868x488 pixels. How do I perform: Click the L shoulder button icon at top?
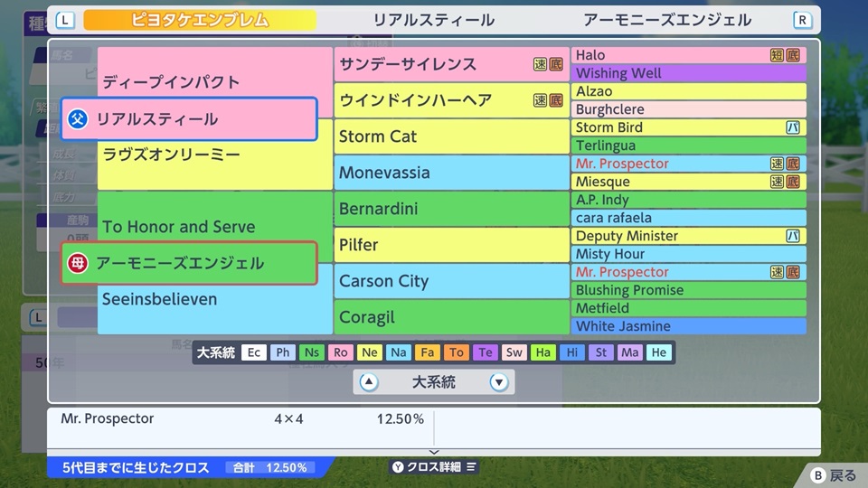65,21
